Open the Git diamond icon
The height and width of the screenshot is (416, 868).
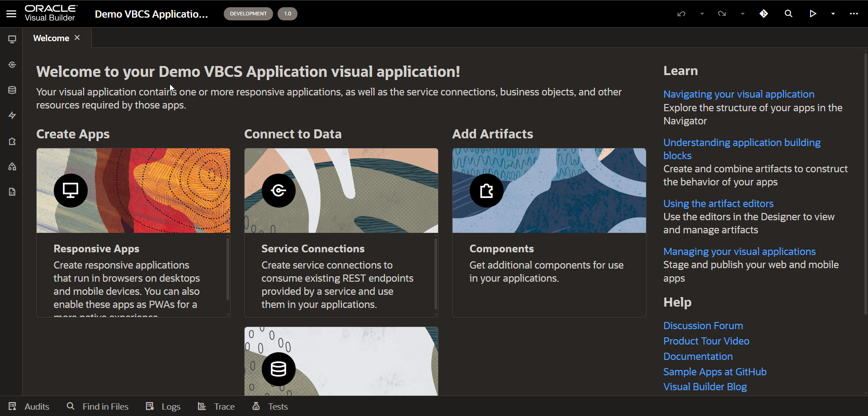tap(764, 14)
